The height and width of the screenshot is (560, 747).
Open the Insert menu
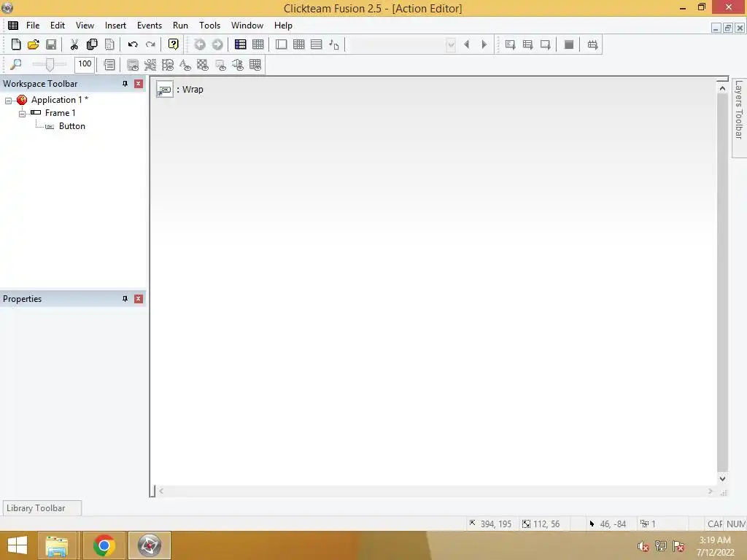(115, 26)
